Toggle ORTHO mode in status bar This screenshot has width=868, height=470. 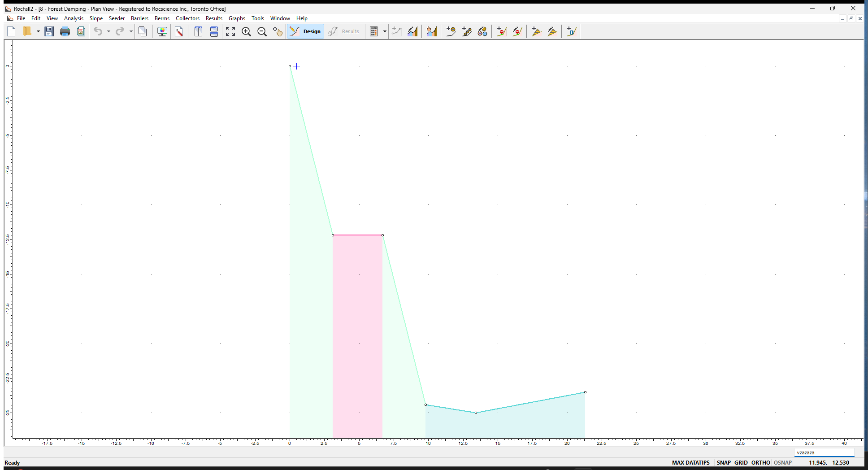760,462
